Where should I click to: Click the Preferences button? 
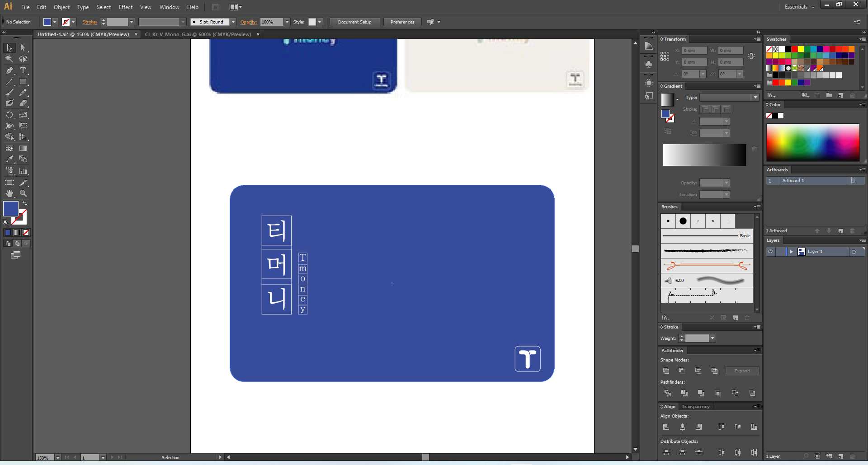[402, 22]
